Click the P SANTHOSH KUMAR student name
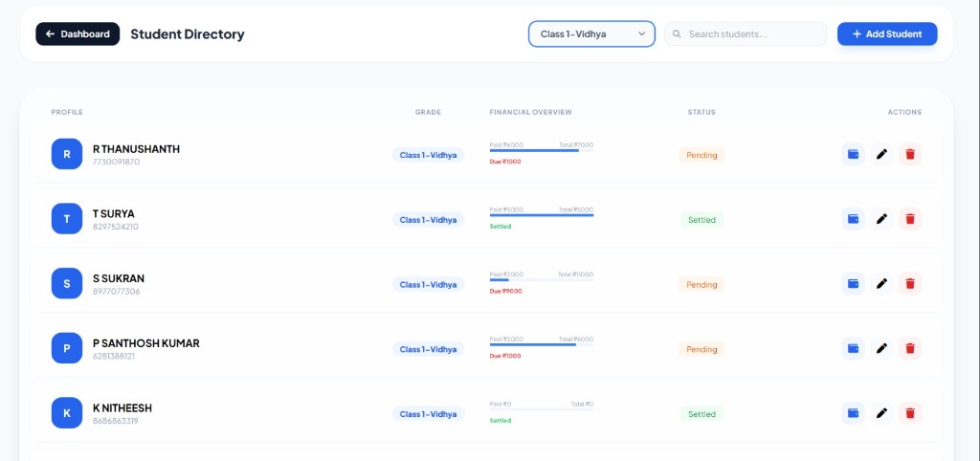 click(146, 343)
